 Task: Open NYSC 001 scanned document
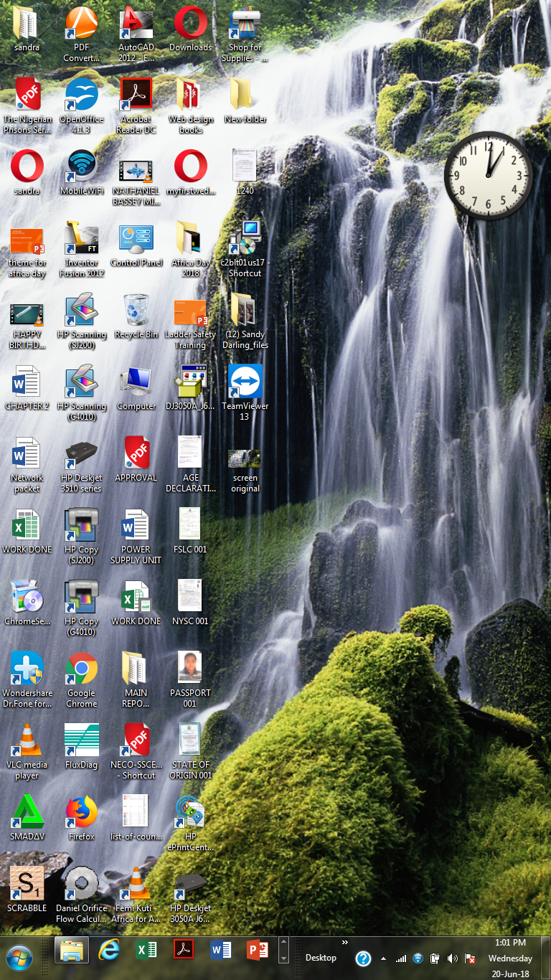[190, 597]
